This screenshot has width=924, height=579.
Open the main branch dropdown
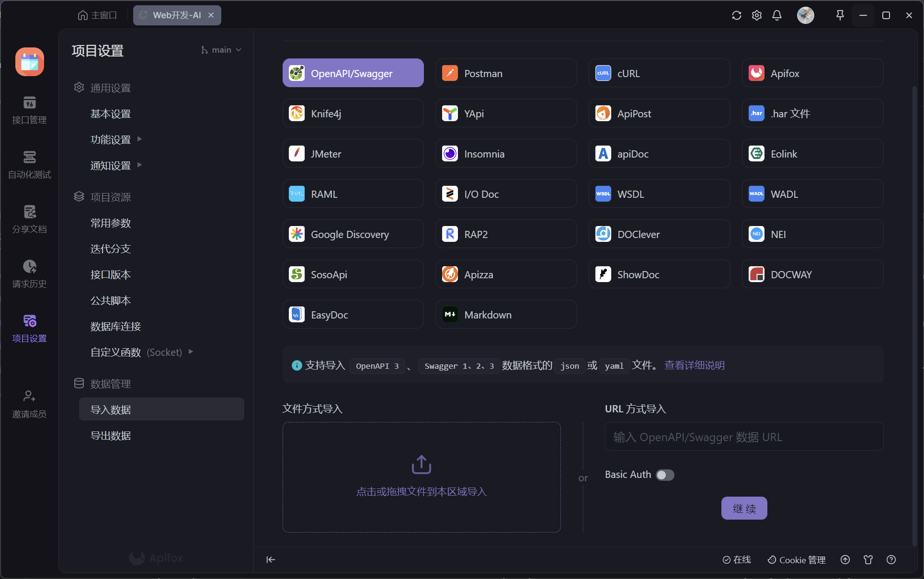(221, 50)
